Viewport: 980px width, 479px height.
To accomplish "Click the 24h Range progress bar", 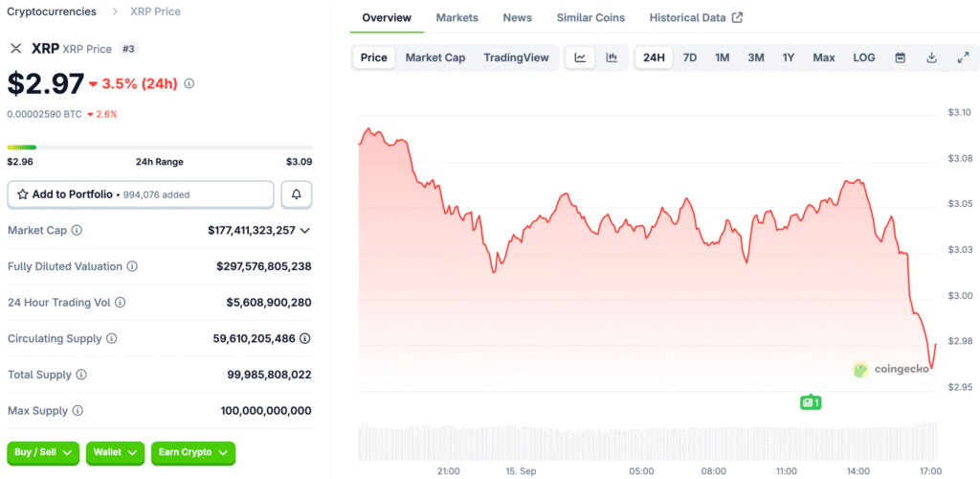I will pos(160,148).
